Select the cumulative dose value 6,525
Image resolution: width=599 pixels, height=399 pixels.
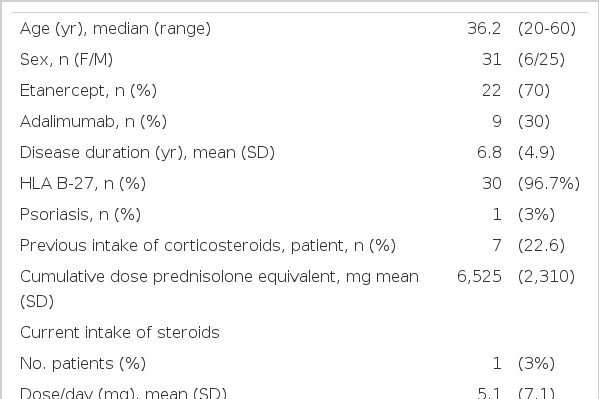479,277
